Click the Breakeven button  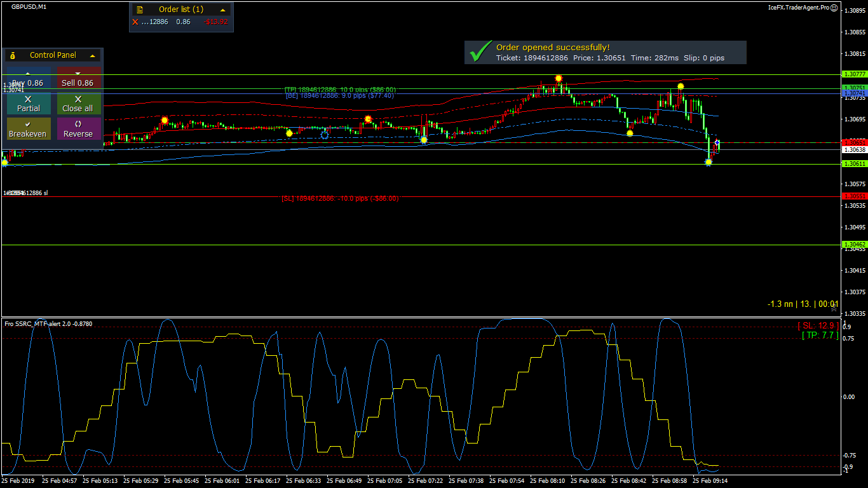(x=28, y=129)
